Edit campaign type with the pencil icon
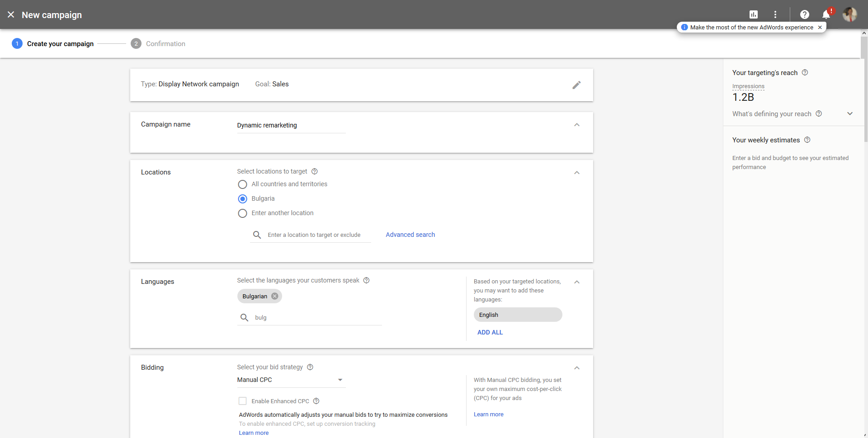Viewport: 868px width, 438px height. click(x=576, y=85)
